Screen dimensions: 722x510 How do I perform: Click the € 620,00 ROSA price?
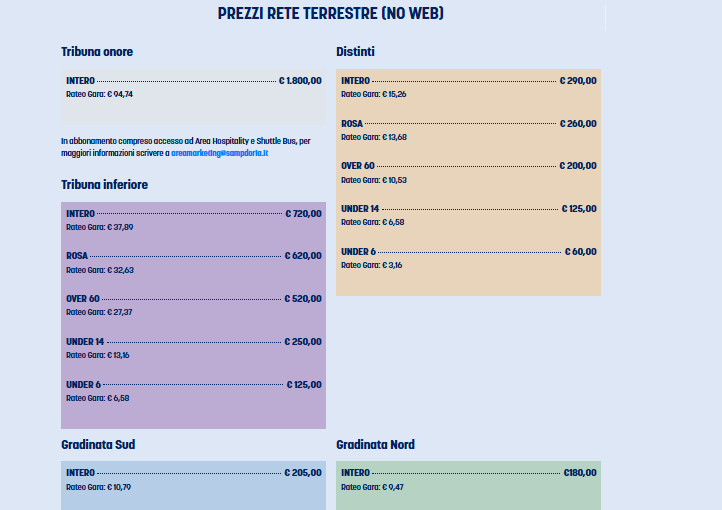tap(303, 256)
